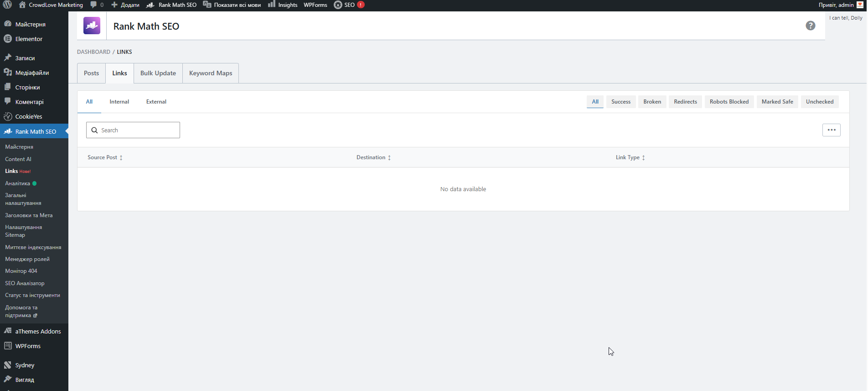Open the SEO menu with alert badge
Viewport: 868px width, 391px height.
coord(349,5)
